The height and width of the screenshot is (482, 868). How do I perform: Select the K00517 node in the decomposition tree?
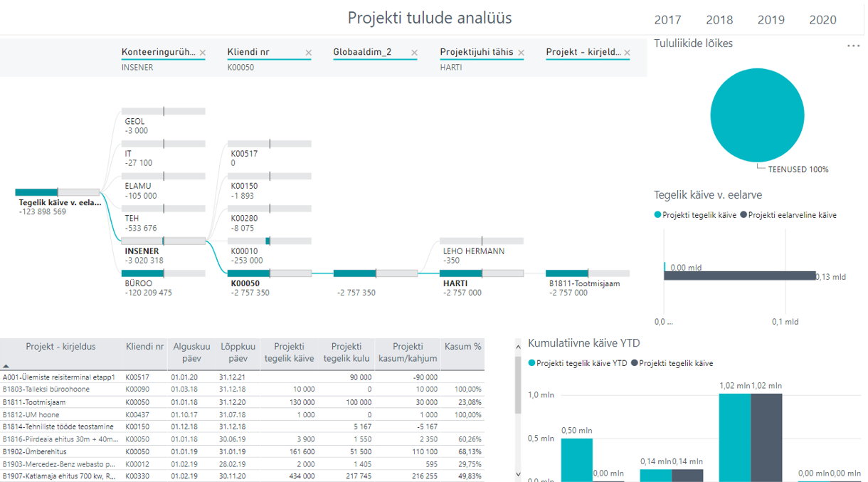[270, 154]
